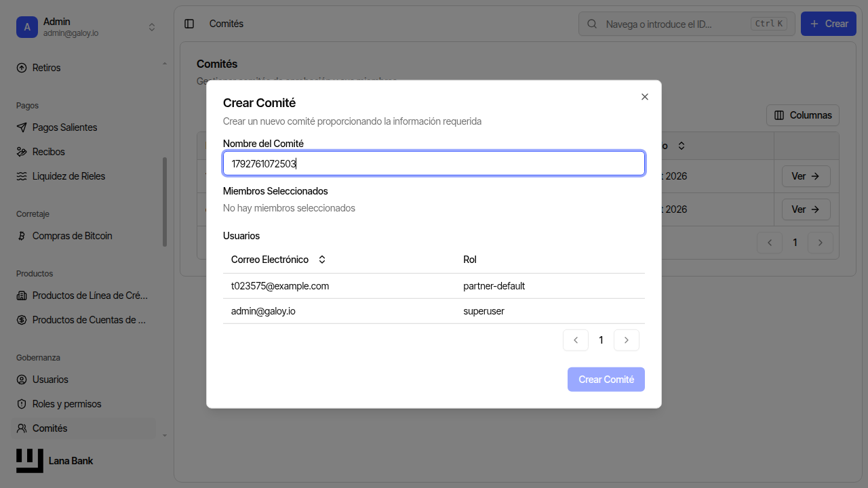
Task: Select Comités menu item in sidebar
Action: pyautogui.click(x=85, y=428)
